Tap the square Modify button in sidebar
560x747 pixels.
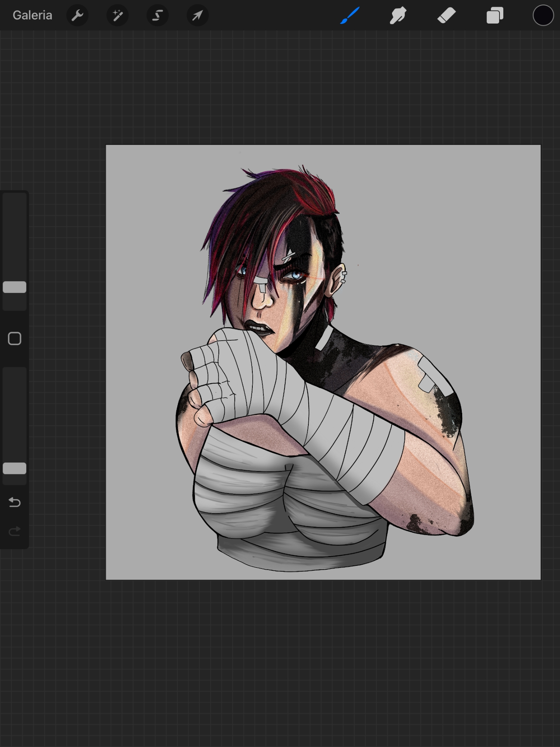[x=15, y=339]
